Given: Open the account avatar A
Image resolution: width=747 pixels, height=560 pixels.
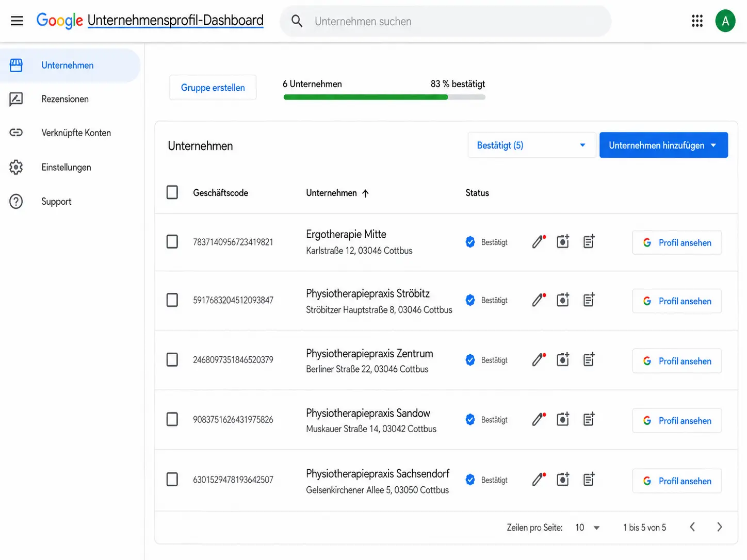Looking at the screenshot, I should [725, 21].
